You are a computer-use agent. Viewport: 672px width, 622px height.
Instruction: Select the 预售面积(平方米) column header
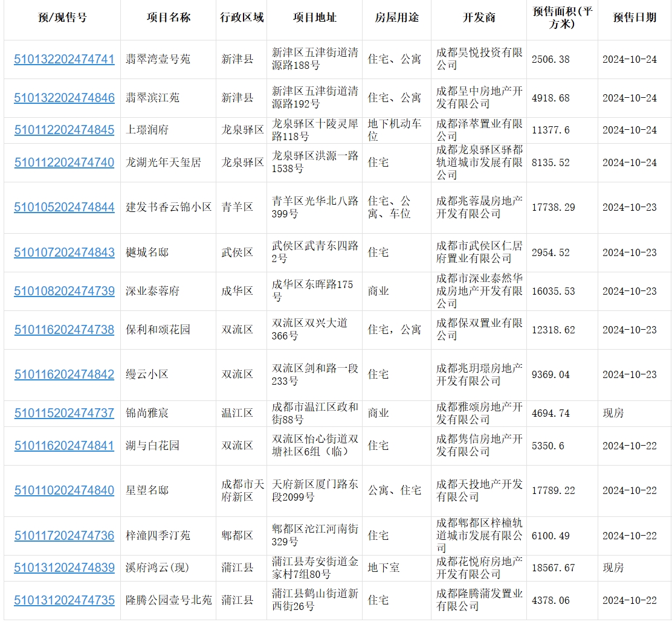point(562,18)
